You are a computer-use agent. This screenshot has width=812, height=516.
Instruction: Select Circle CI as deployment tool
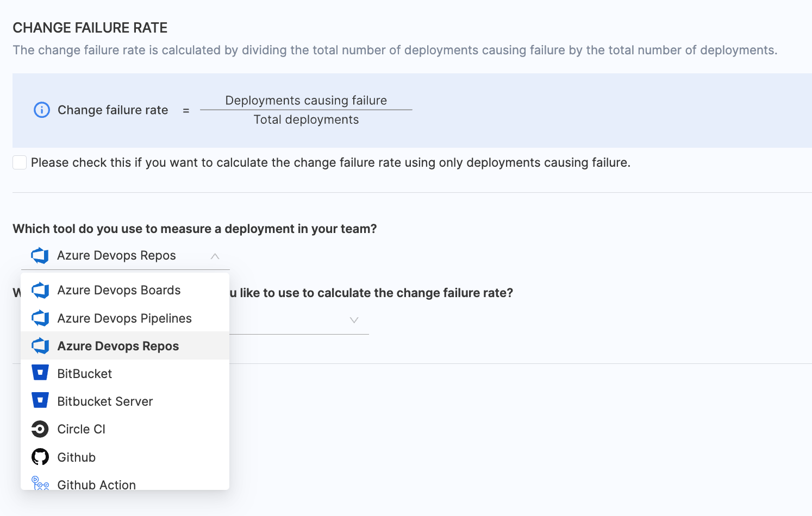pos(82,430)
